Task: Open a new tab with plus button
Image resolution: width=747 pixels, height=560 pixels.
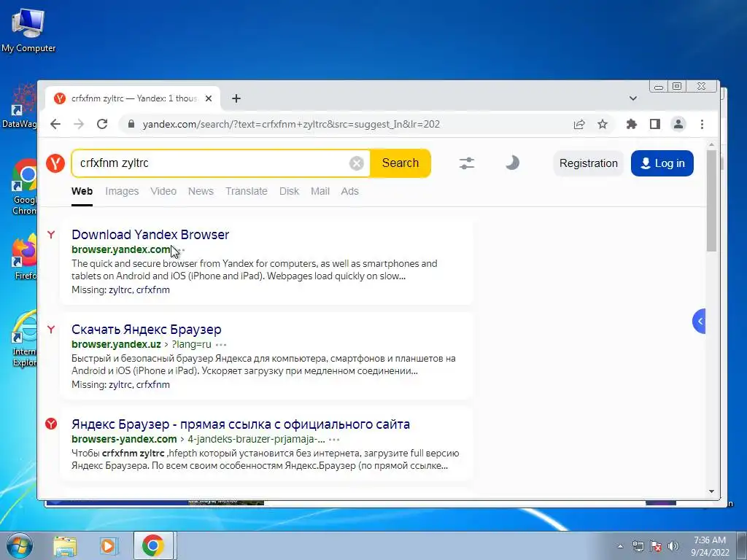Action: (x=236, y=98)
